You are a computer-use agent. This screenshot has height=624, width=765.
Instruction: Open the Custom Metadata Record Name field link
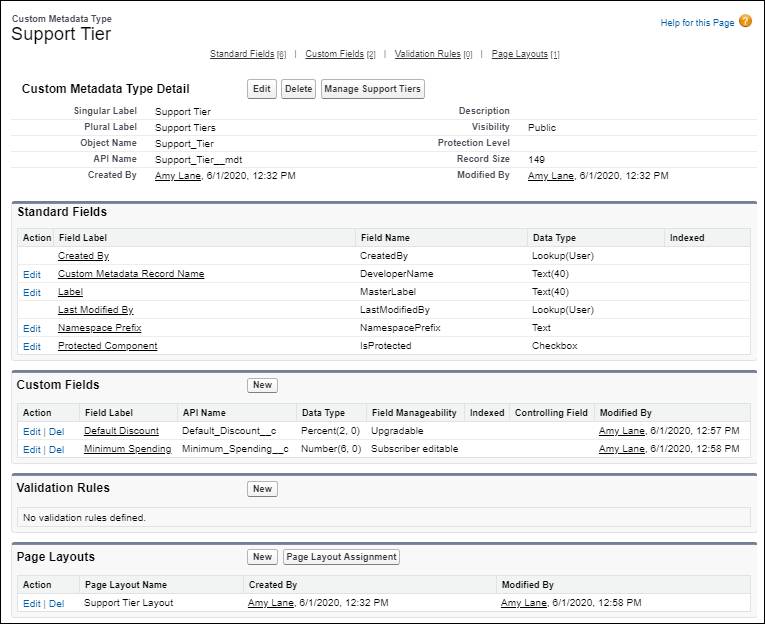[131, 274]
